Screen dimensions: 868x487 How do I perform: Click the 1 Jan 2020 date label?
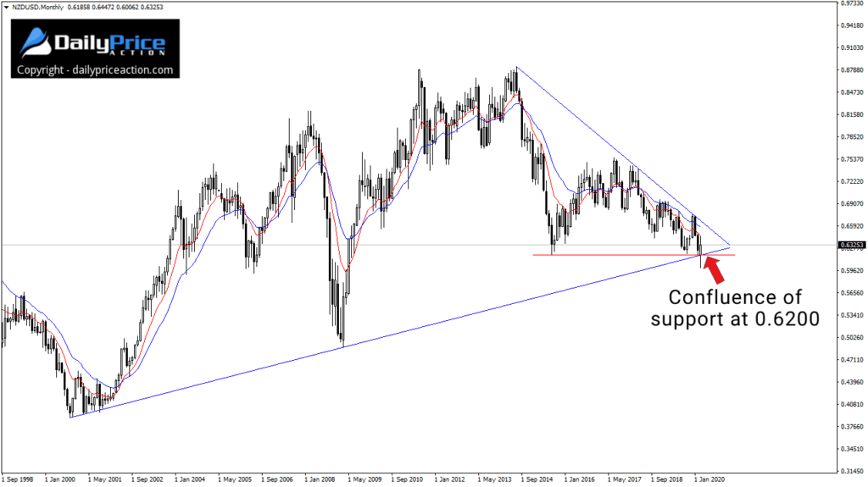pos(709,479)
